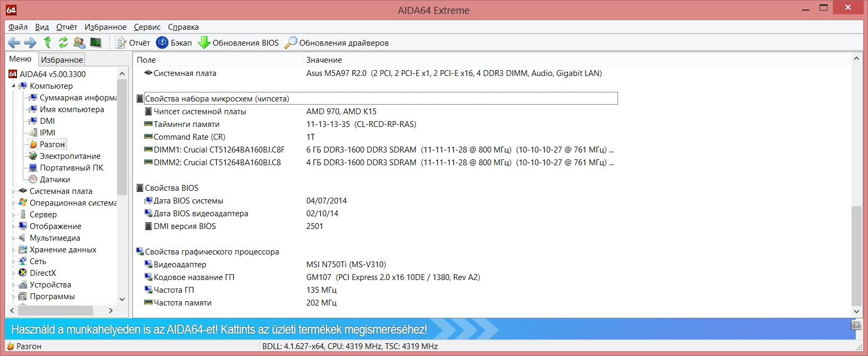
Task: Select the Частота памяти row
Action: click(x=377, y=303)
